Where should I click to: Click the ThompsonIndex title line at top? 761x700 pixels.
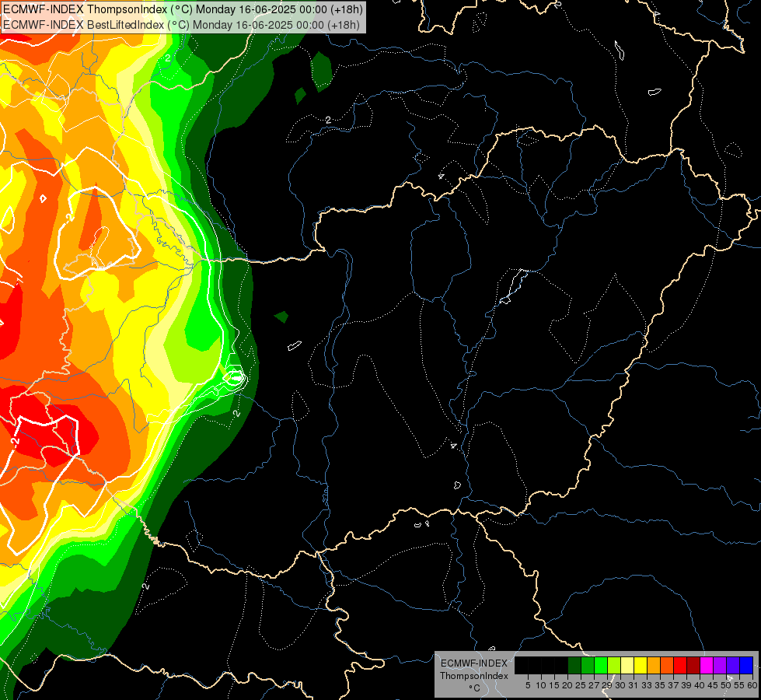pyautogui.click(x=182, y=9)
